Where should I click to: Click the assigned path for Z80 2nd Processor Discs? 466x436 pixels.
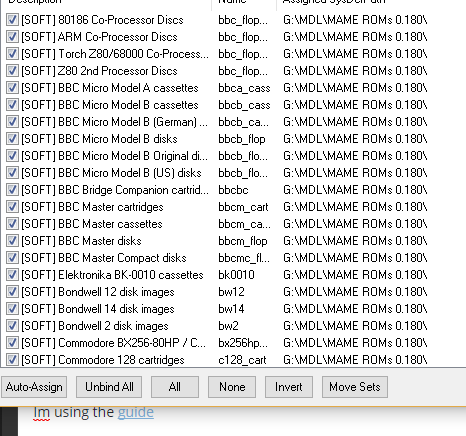pos(355,71)
